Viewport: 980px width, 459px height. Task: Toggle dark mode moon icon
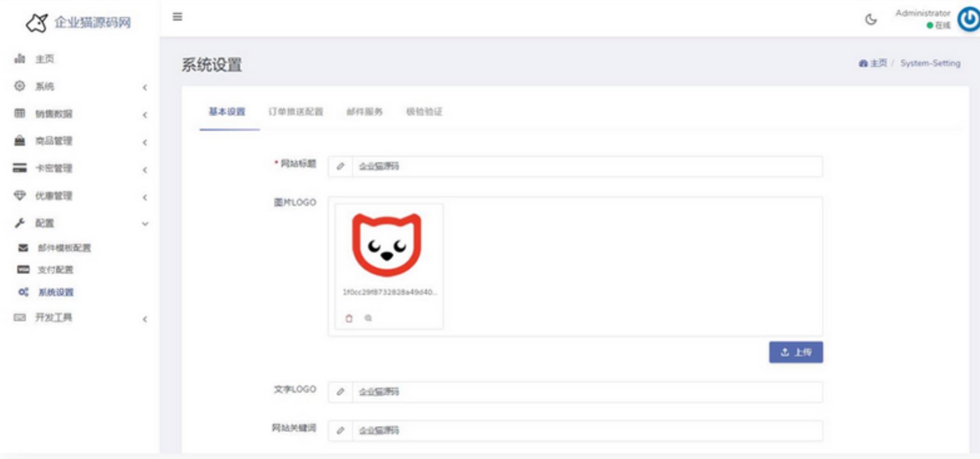[871, 20]
